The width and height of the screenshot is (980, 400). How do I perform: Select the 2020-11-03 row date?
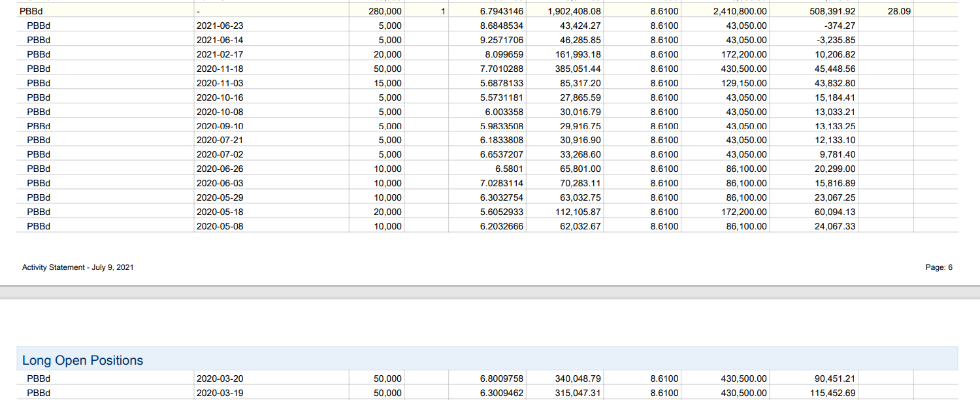click(x=220, y=83)
